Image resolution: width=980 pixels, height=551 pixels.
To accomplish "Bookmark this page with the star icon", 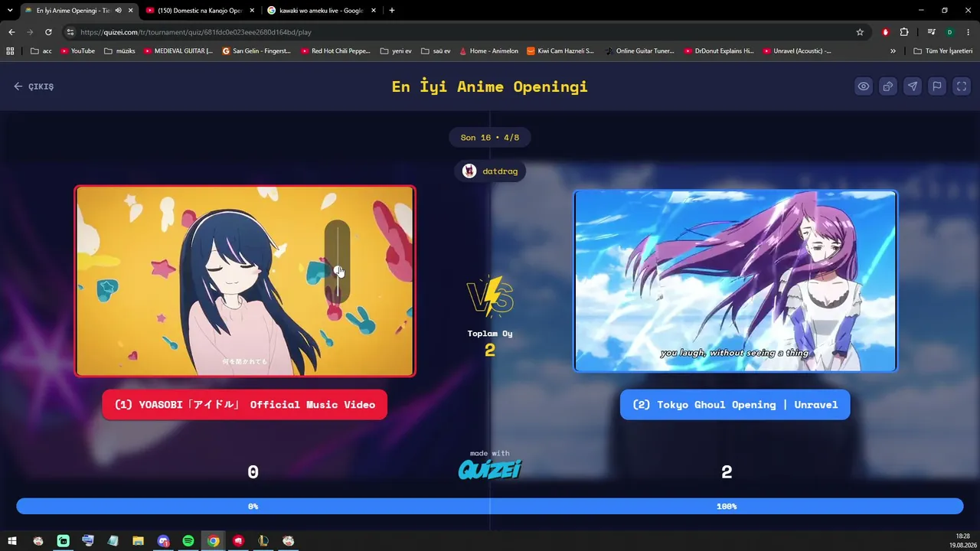I will coord(860,32).
